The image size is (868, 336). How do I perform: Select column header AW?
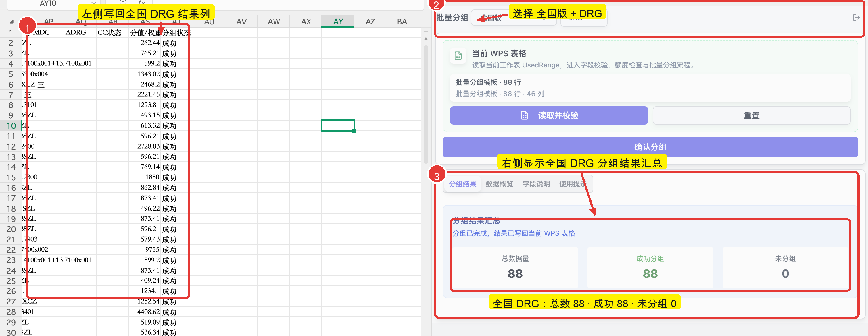coord(273,22)
